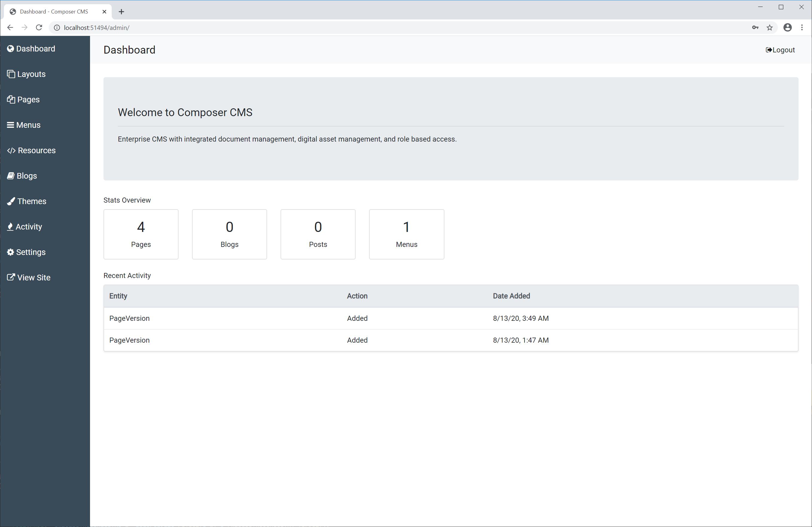Open a new browser tab
Viewport: 812px width, 527px height.
[121, 12]
